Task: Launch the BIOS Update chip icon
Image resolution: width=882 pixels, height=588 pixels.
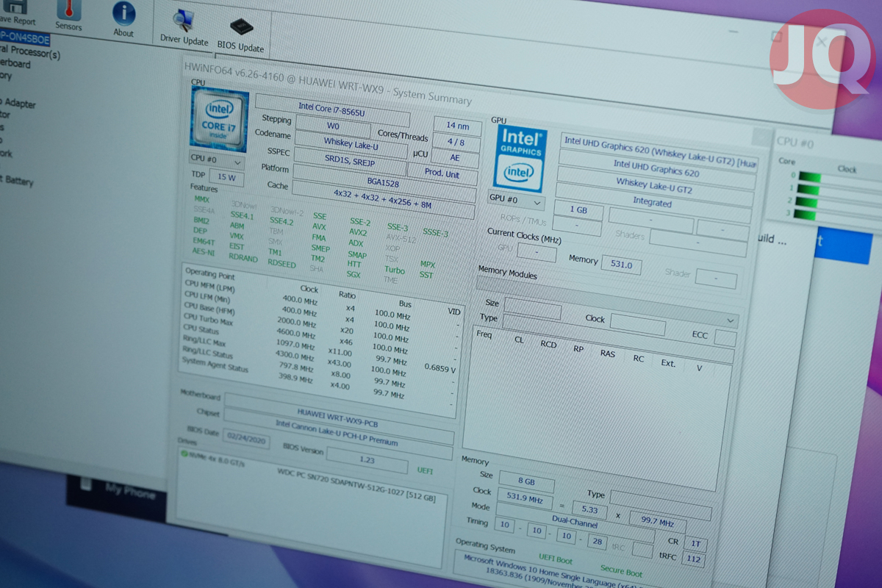Action: (x=241, y=27)
